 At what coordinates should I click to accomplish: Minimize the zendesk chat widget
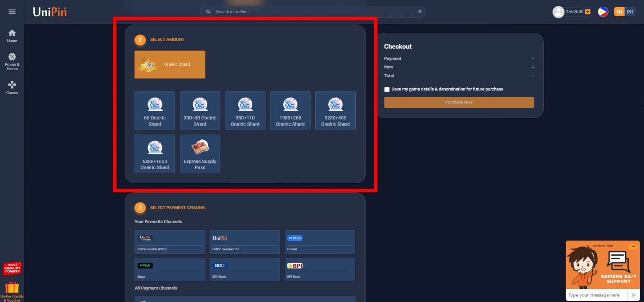(633, 246)
